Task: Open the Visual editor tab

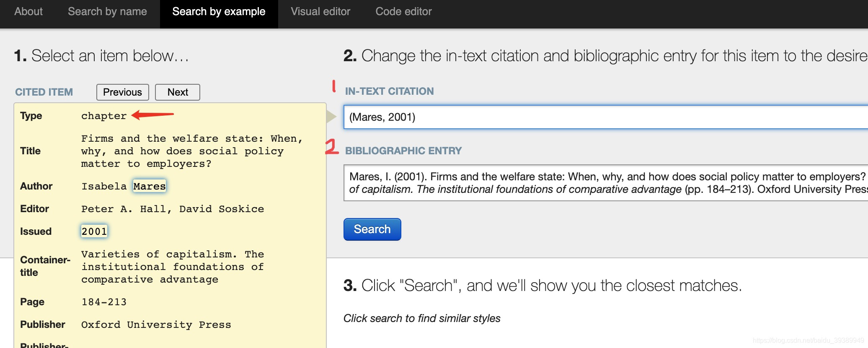Action: (x=320, y=12)
